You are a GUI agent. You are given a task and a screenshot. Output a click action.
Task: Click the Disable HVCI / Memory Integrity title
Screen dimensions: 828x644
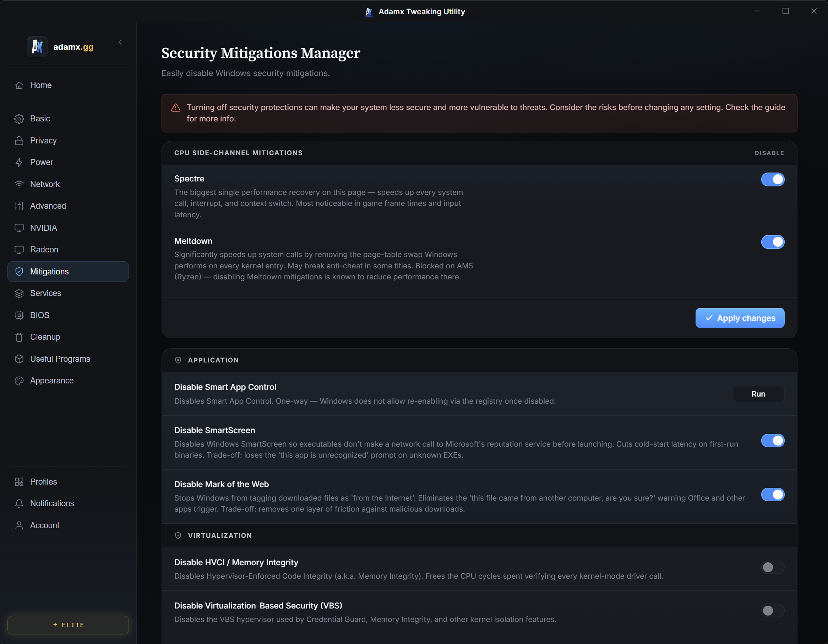coord(236,562)
